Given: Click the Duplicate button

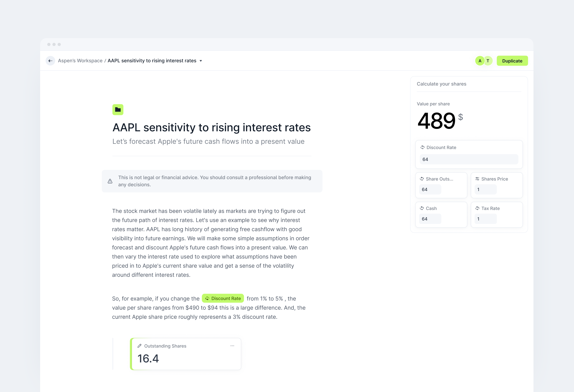Looking at the screenshot, I should [512, 61].
